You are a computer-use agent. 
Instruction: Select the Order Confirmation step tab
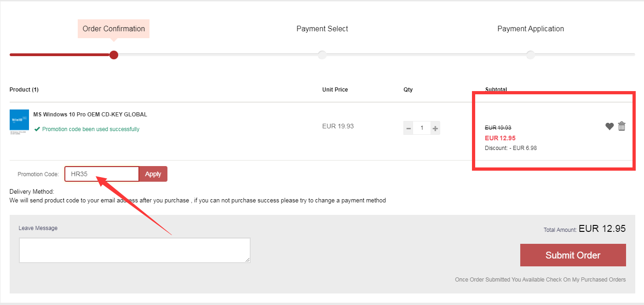click(114, 29)
